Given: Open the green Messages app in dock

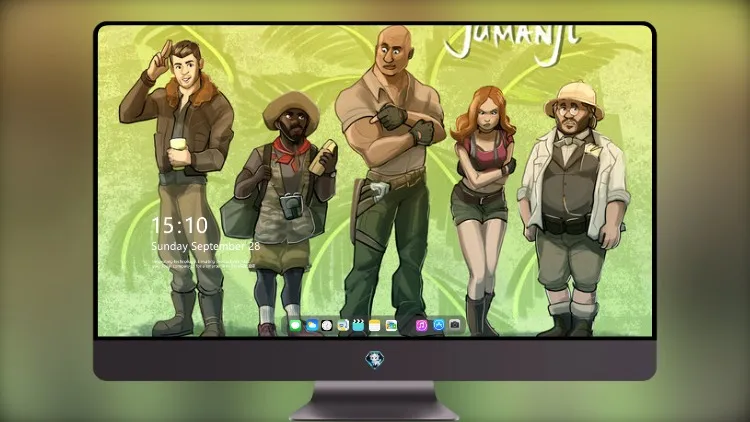Looking at the screenshot, I should pos(296,326).
